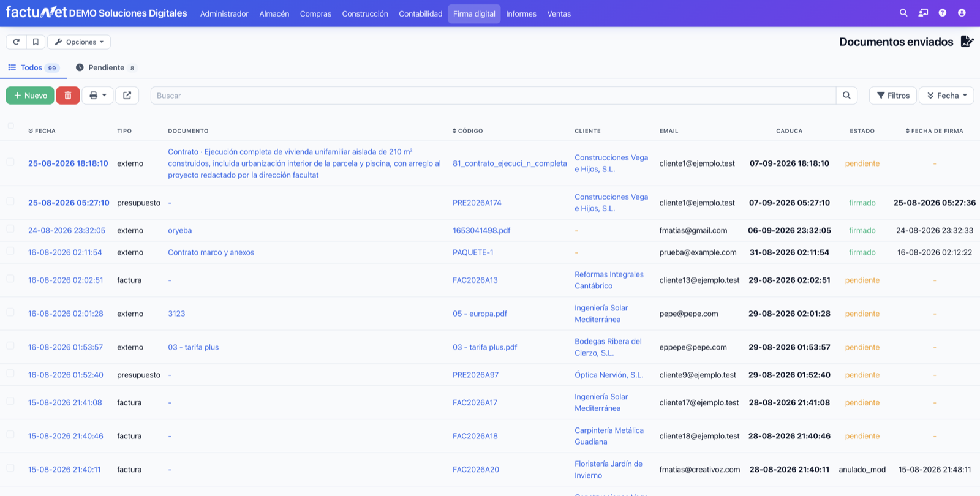The image size is (980, 496).
Task: Click the red trash delete button
Action: point(68,96)
